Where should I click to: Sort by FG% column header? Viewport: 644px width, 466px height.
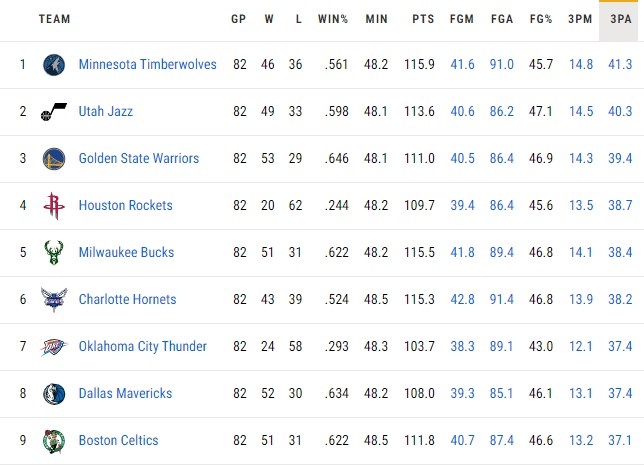[540, 19]
